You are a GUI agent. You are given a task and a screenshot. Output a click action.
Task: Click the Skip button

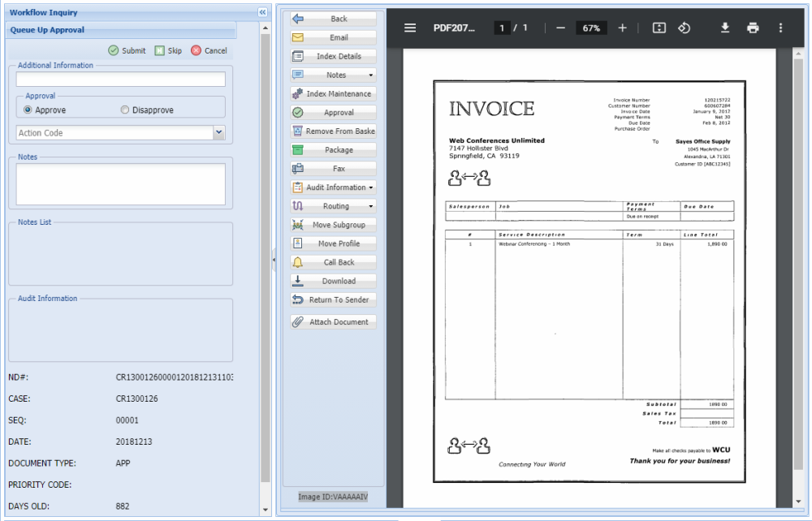(x=168, y=50)
